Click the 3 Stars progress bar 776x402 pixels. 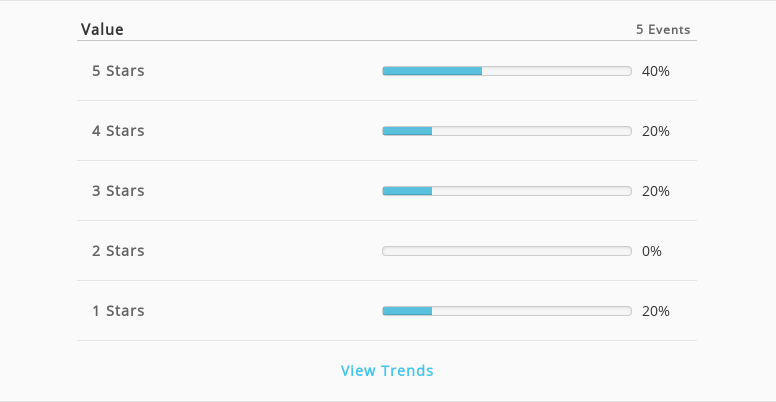point(507,191)
